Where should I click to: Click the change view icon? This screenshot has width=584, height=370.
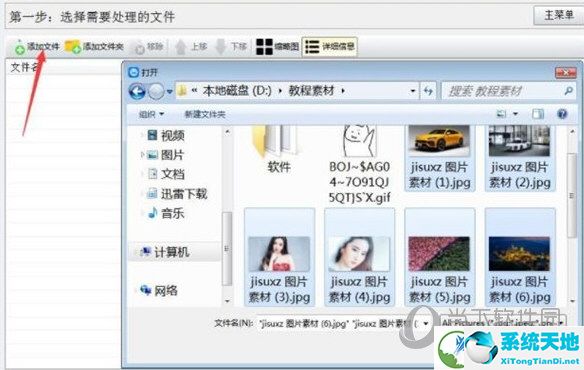502,114
